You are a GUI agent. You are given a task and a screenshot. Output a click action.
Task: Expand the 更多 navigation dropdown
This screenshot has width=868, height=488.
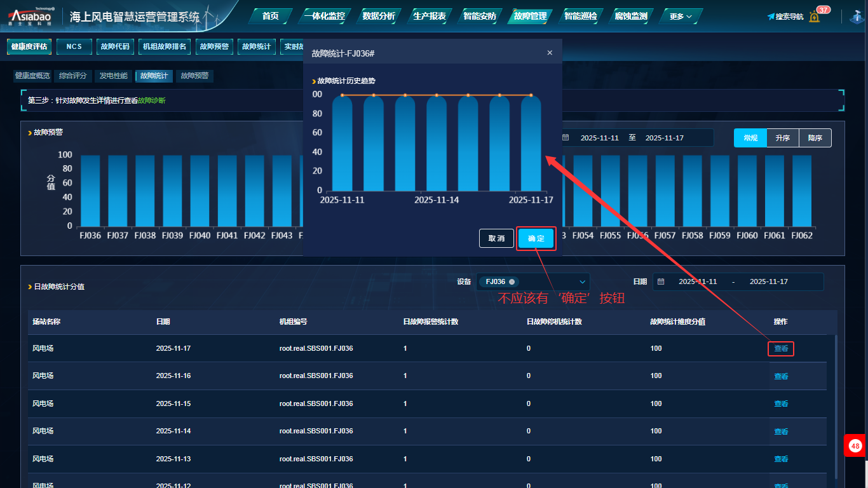click(x=681, y=17)
